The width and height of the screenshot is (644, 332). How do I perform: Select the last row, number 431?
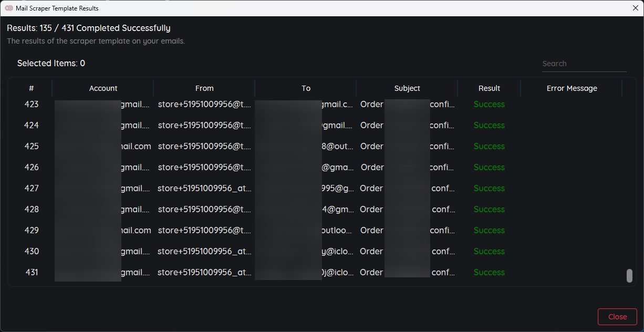[32, 272]
